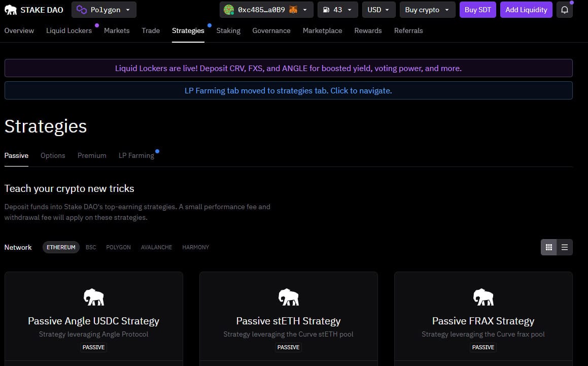Open the notification bell
This screenshot has height=366, width=588.
coord(565,10)
